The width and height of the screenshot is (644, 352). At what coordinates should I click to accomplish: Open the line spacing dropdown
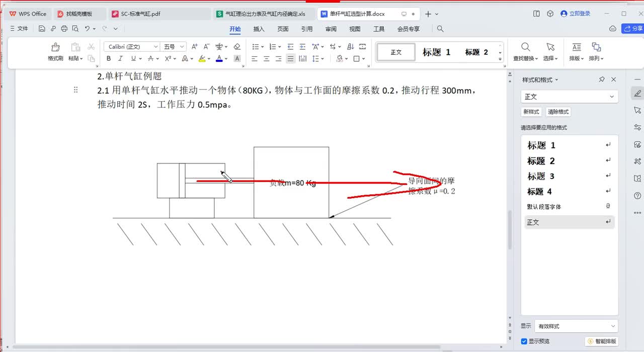click(x=323, y=59)
